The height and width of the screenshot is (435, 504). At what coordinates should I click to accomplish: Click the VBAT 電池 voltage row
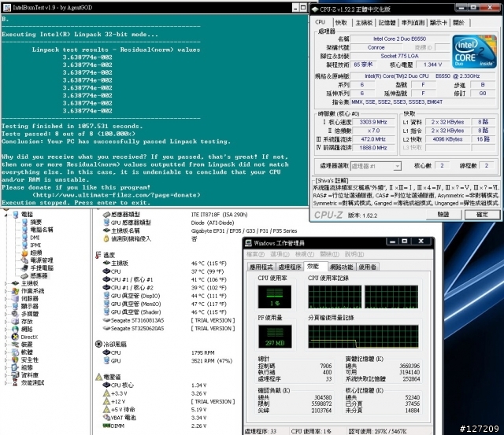[154, 418]
